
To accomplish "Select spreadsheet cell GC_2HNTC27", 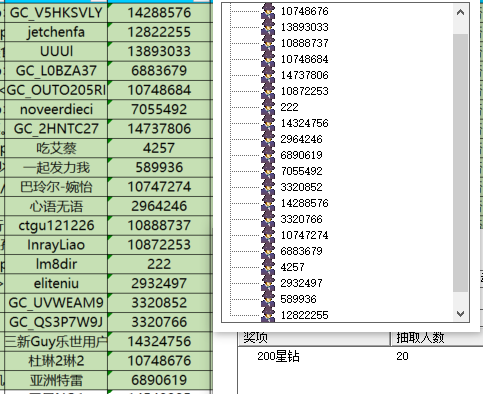I will [56, 129].
